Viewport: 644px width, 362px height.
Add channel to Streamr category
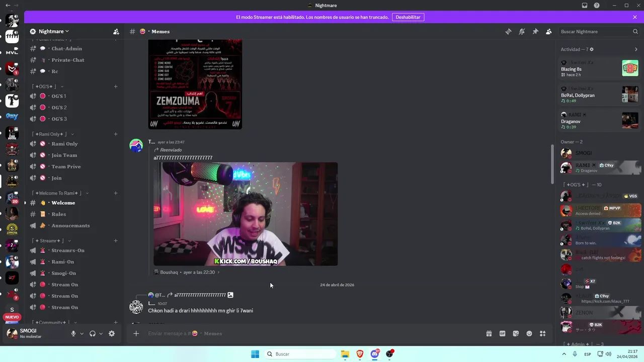tap(116, 241)
